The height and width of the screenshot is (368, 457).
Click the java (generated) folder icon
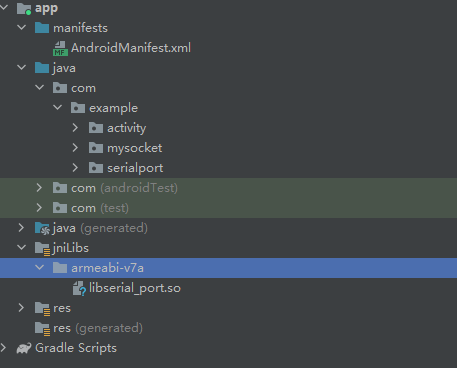[x=42, y=228]
